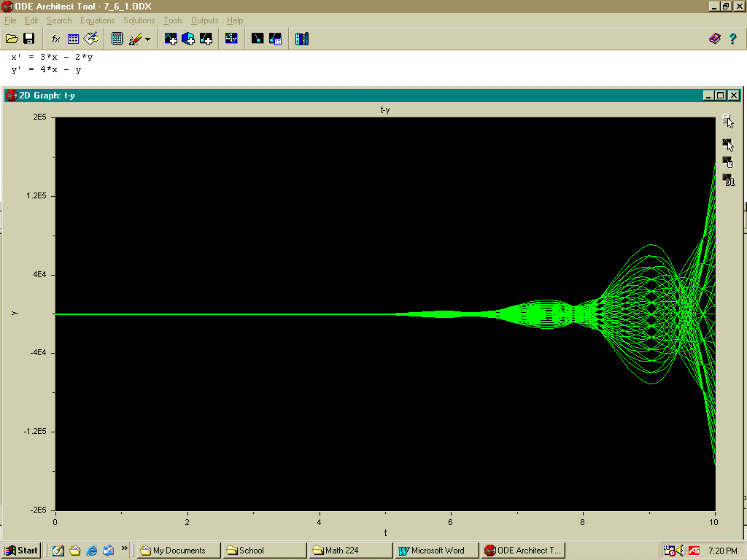Click the Windows Start button
This screenshot has width=747, height=560.
(21, 551)
